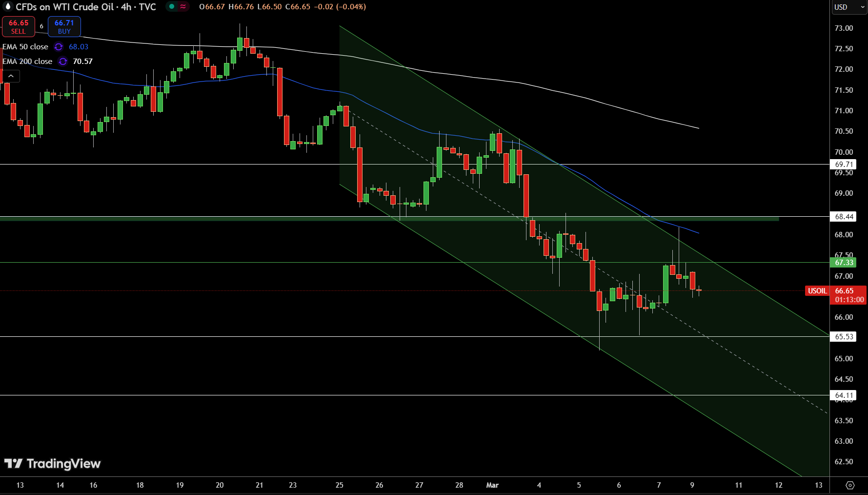Click the green 67.33 price label

click(x=844, y=263)
